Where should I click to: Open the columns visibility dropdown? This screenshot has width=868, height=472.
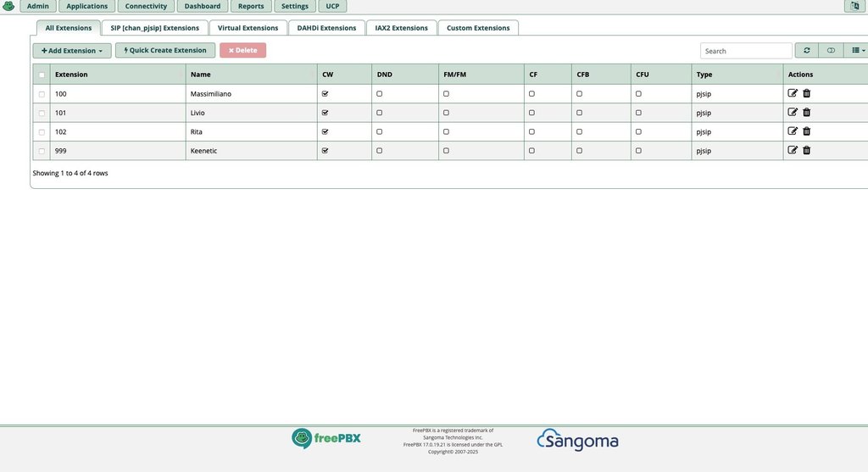858,50
